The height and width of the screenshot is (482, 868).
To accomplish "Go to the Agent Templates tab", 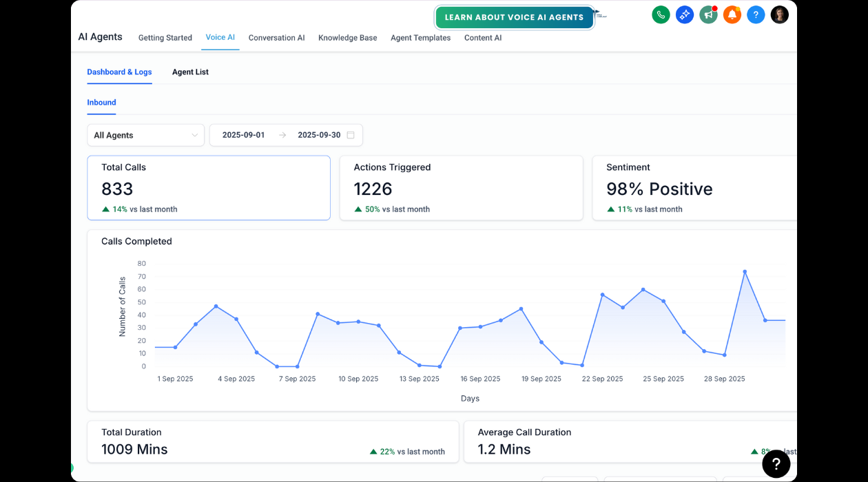I will (x=420, y=38).
